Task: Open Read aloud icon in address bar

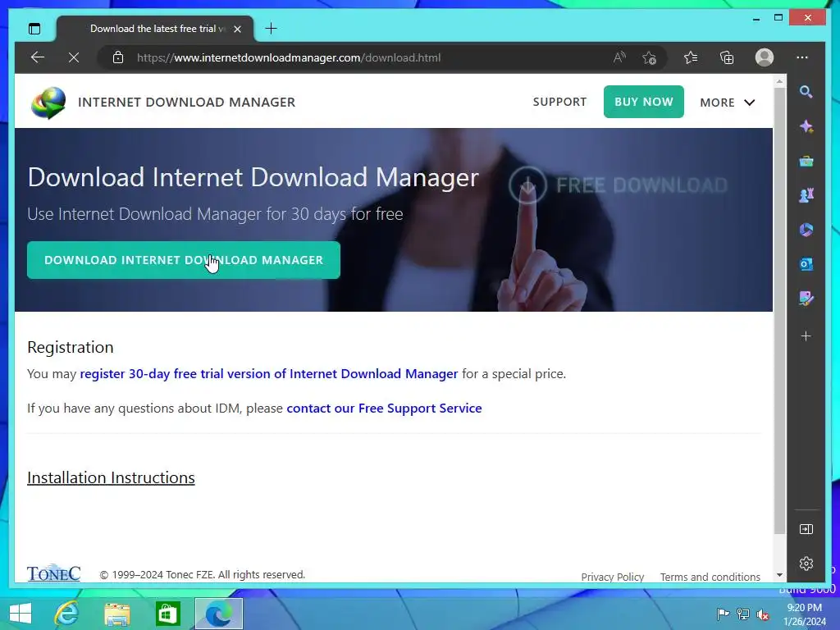Action: point(619,57)
